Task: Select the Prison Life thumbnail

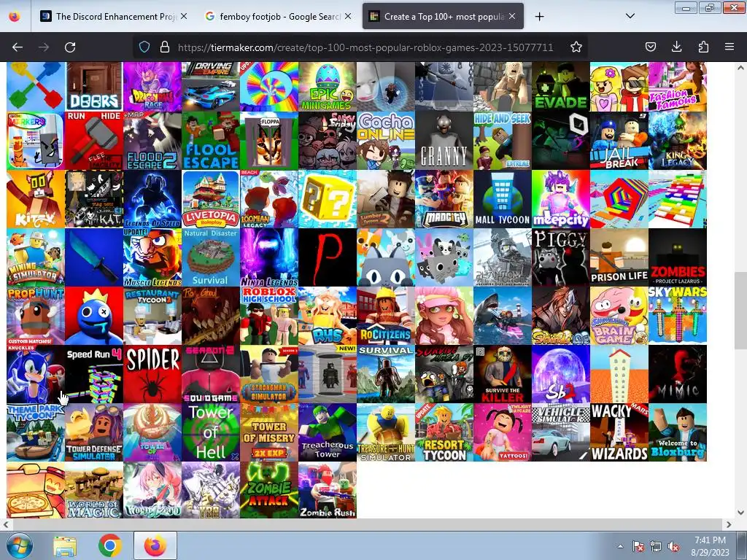Action: click(x=619, y=257)
